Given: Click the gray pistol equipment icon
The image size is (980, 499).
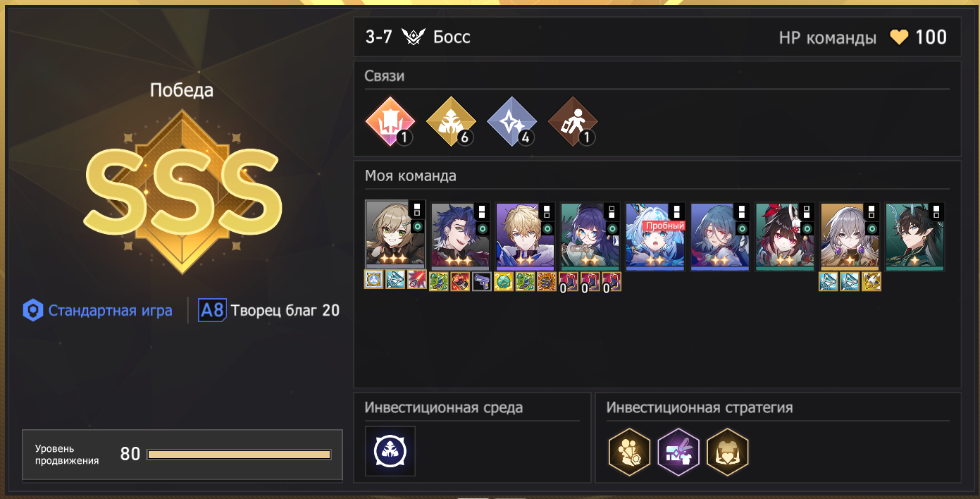Looking at the screenshot, I should [x=482, y=282].
